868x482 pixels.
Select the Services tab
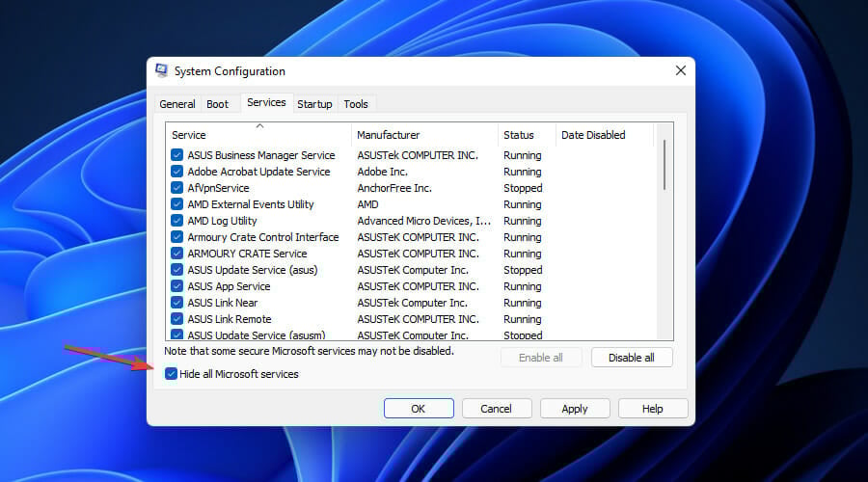(266, 102)
